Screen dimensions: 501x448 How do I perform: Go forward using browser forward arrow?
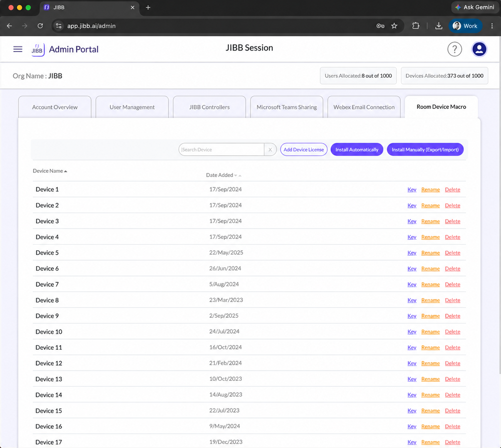coord(25,26)
